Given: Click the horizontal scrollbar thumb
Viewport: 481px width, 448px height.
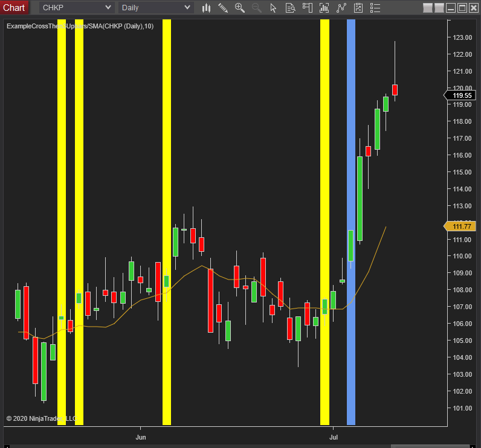Looking at the screenshot, I should (430, 446).
